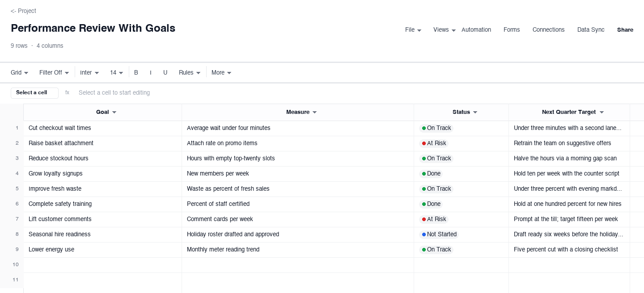Select Hours with empty top-twenty slots cell
Screen dimensions: 644x293
coord(298,159)
